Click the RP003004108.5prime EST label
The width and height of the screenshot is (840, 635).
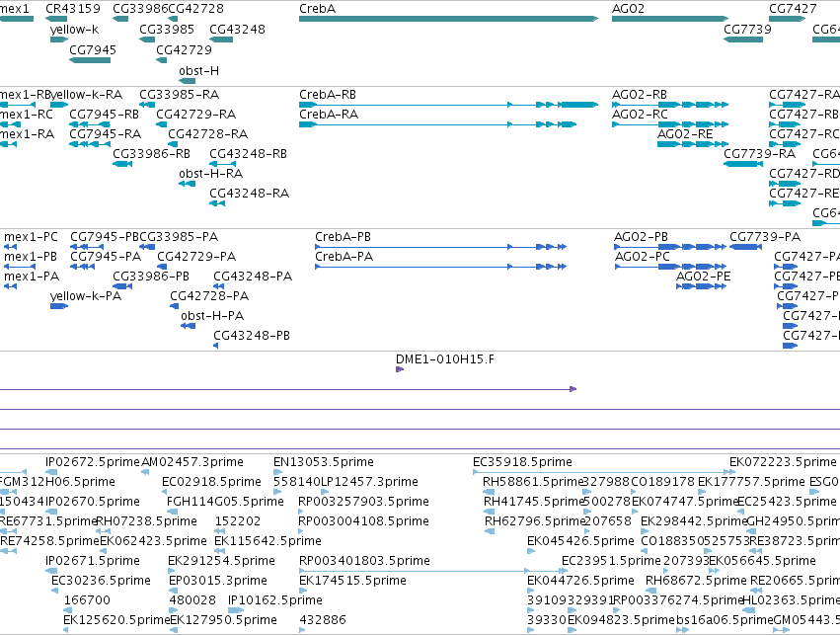(x=364, y=521)
